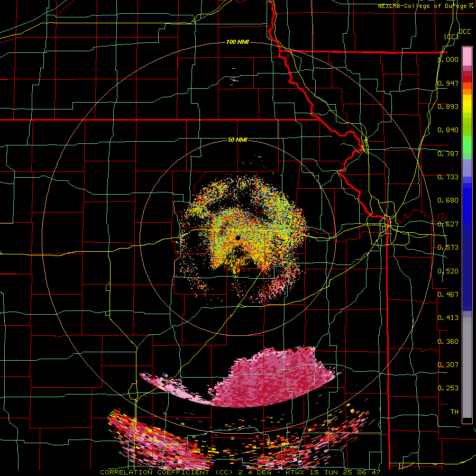Image resolution: width=476 pixels, height=476 pixels.
Task: Click the NEXLAB-College of DuPage credit text
Action: 426,6
